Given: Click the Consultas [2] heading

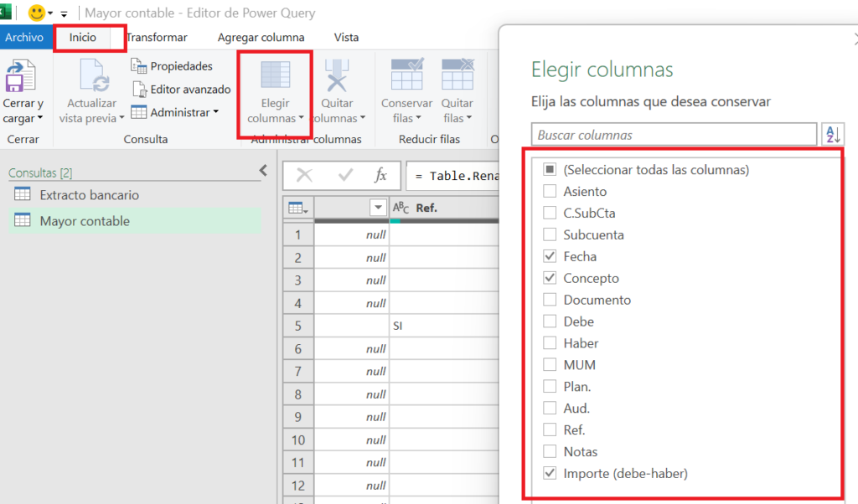Looking at the screenshot, I should point(40,172).
